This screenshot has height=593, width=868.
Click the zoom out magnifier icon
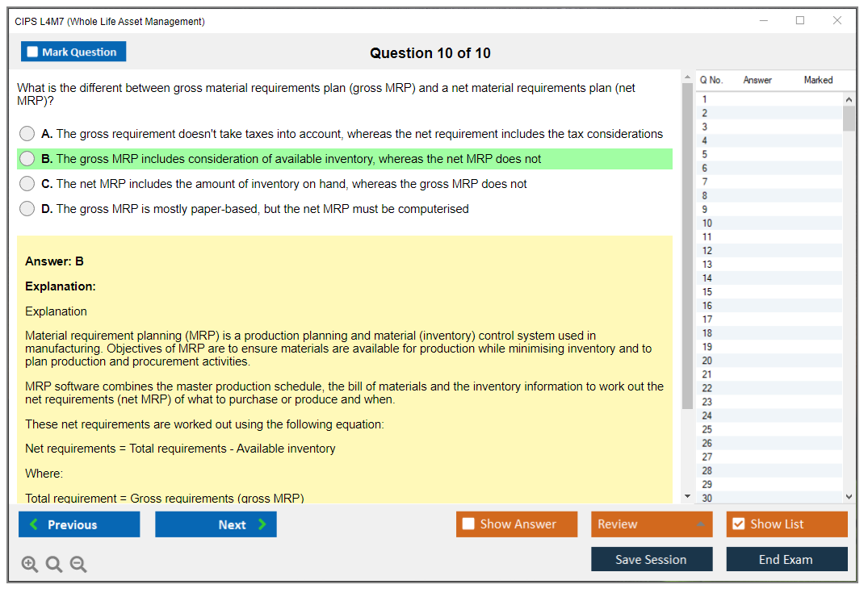[78, 565]
